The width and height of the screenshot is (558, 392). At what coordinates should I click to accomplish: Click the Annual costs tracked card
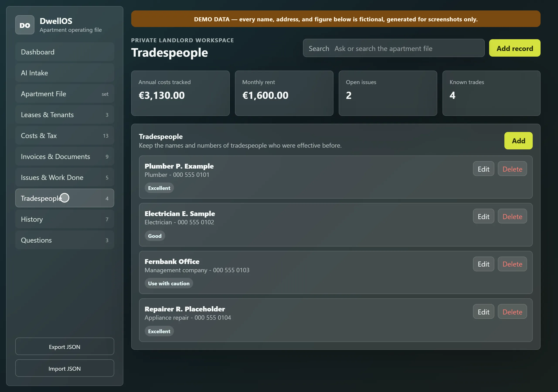tap(180, 93)
